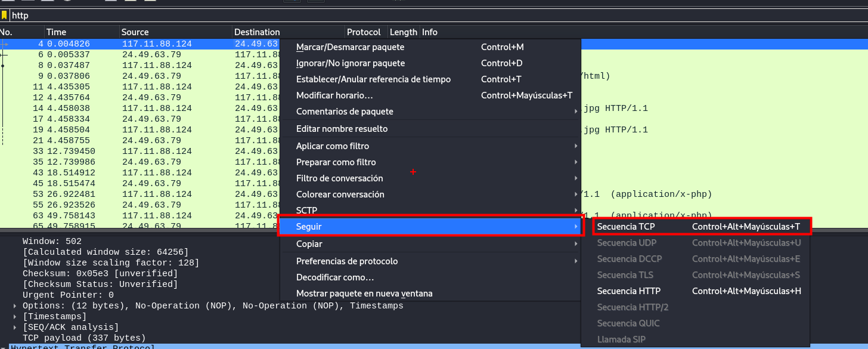Sort packets by the Time column header

click(57, 32)
